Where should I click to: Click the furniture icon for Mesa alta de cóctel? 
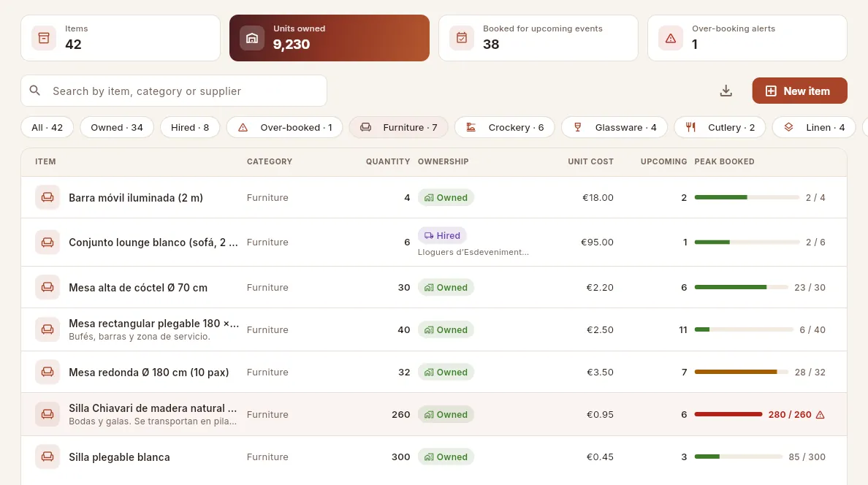[x=47, y=287]
